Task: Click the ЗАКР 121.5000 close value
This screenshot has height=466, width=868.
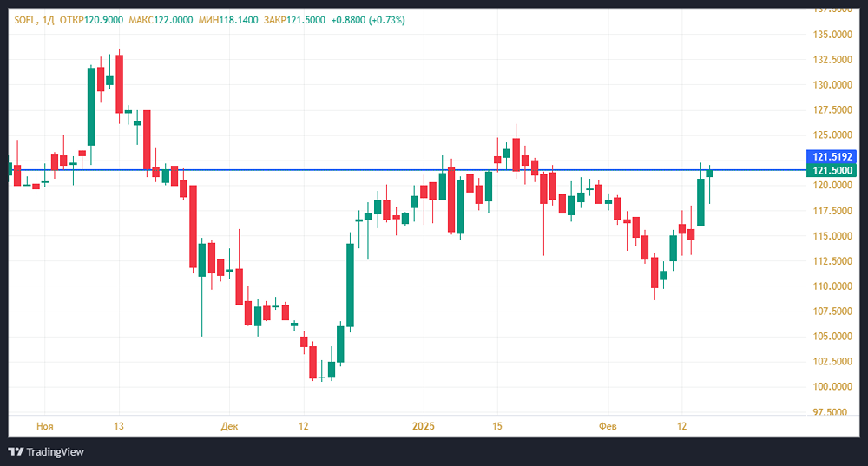Action: [x=294, y=20]
